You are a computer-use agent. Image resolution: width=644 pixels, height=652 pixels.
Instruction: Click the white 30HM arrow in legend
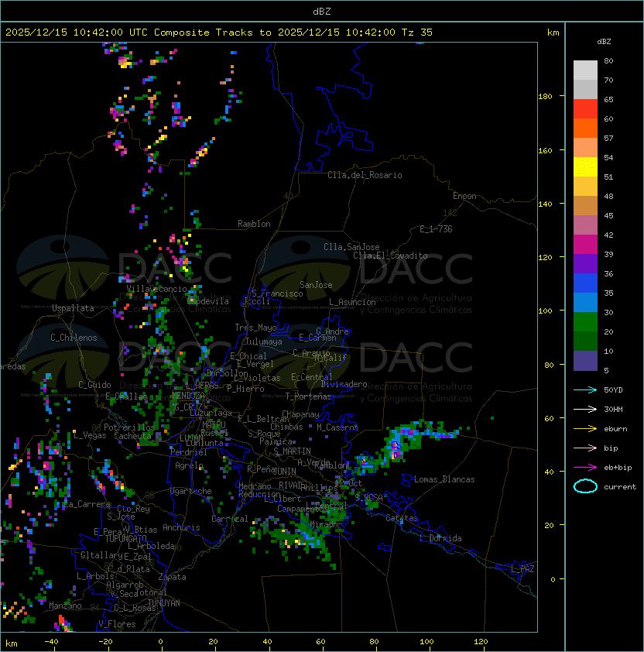click(585, 409)
